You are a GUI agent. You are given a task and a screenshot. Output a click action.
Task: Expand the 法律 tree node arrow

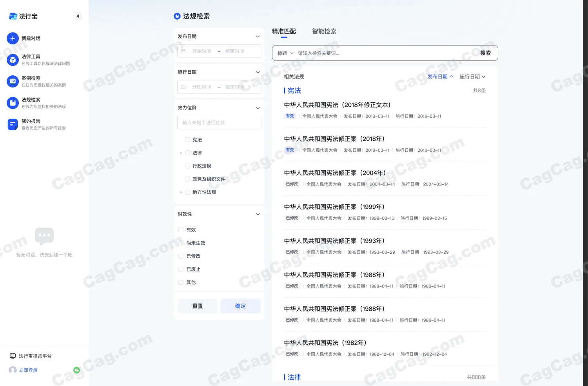181,153
